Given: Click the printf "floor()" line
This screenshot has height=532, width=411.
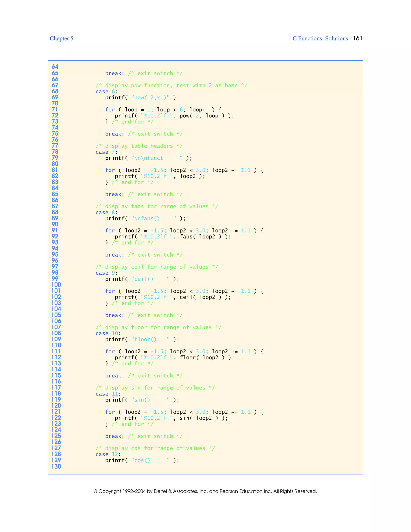Looking at the screenshot, I should 142,339.
